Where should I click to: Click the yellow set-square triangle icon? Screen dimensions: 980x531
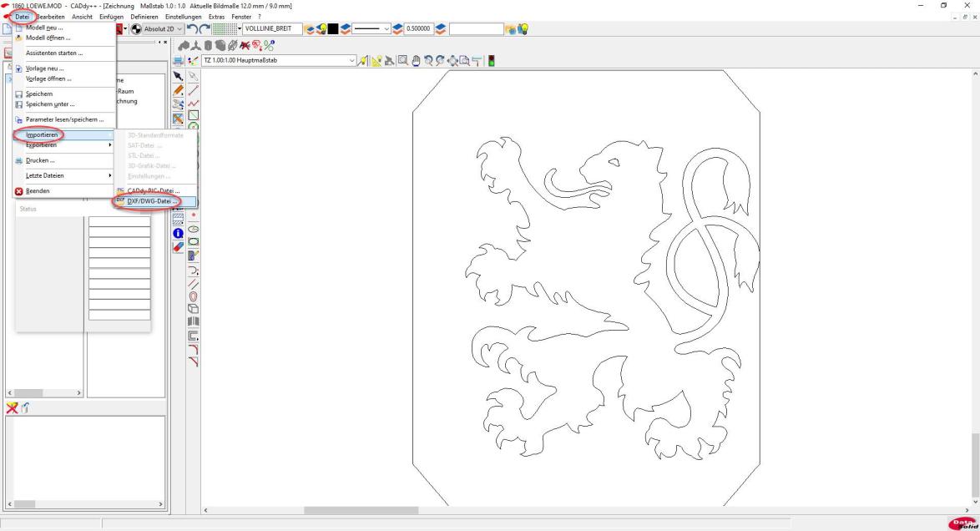(376, 61)
